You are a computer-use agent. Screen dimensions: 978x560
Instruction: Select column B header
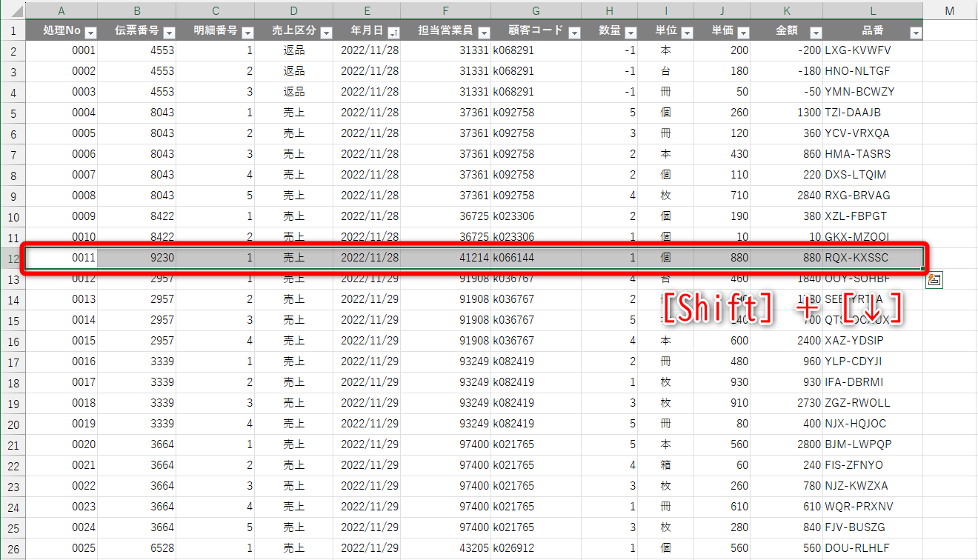pos(137,10)
